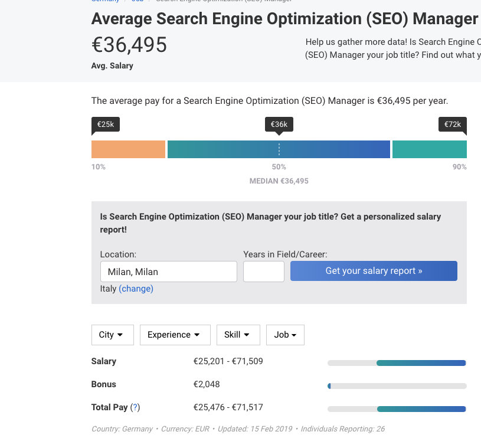
Task: Click the Bonus range bar
Action: [x=397, y=386]
